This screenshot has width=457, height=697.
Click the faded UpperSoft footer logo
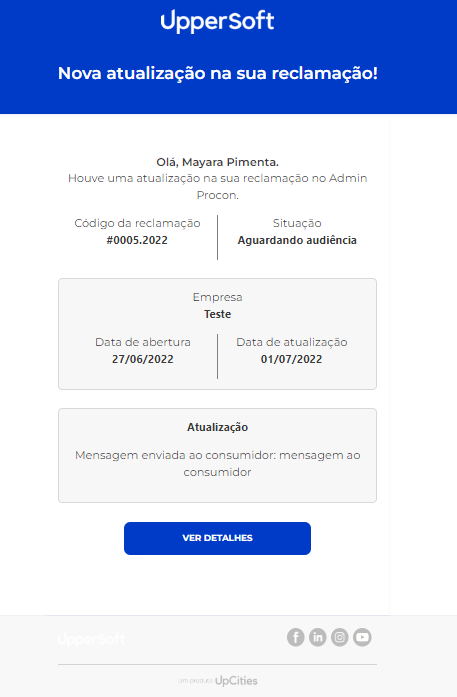coord(91,639)
